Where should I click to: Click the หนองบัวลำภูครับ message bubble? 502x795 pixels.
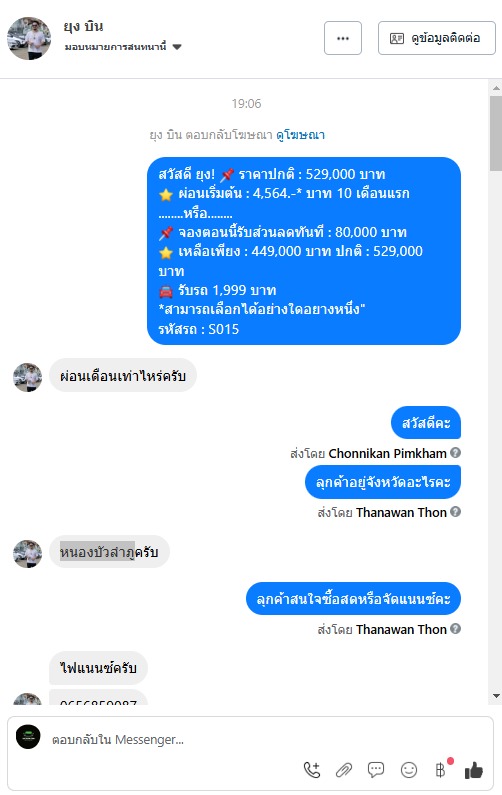click(x=109, y=551)
